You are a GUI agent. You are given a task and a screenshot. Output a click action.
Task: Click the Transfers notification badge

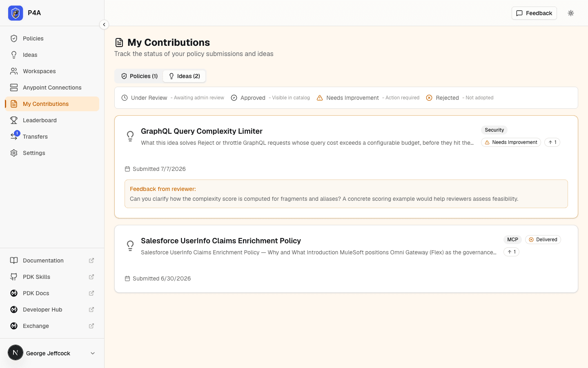pos(17,133)
